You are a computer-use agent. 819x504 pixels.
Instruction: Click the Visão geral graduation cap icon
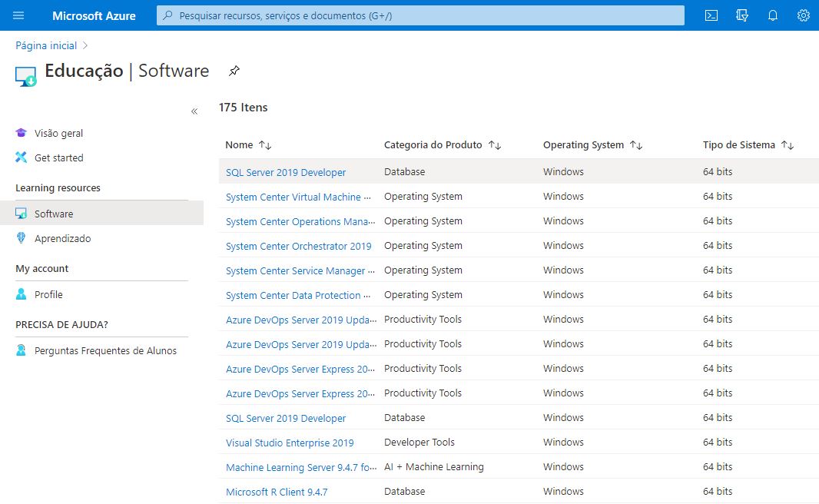[x=21, y=133]
